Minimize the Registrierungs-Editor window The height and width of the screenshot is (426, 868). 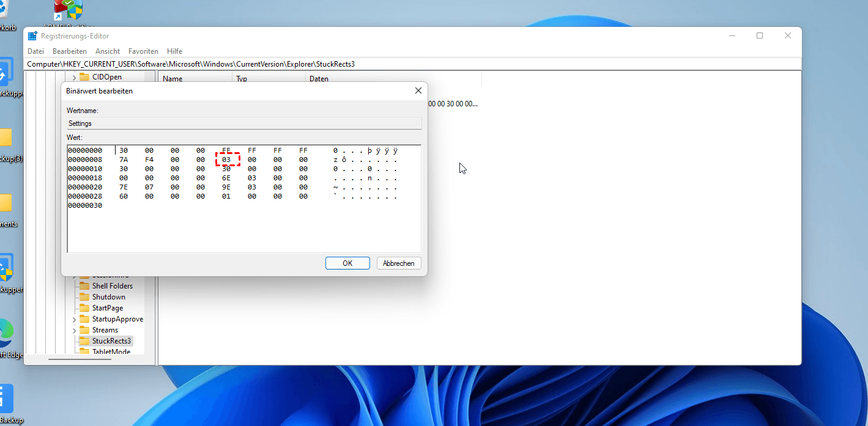[x=732, y=36]
